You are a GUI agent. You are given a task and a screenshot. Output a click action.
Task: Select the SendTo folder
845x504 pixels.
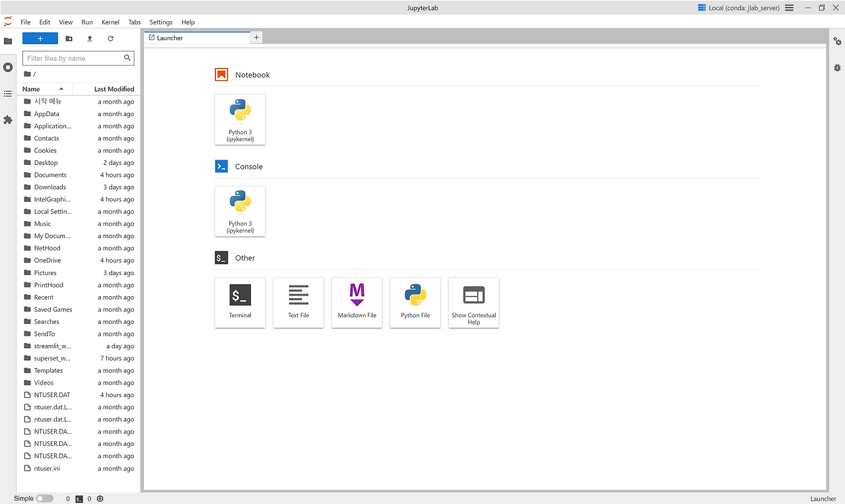(79, 334)
